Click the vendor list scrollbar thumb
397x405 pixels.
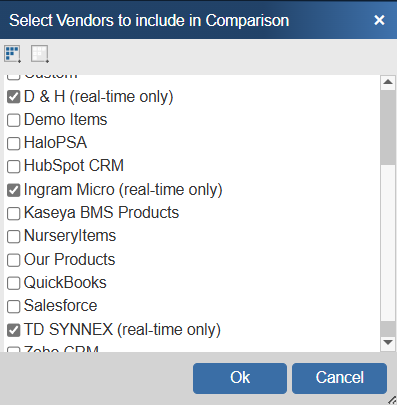pyautogui.click(x=388, y=127)
